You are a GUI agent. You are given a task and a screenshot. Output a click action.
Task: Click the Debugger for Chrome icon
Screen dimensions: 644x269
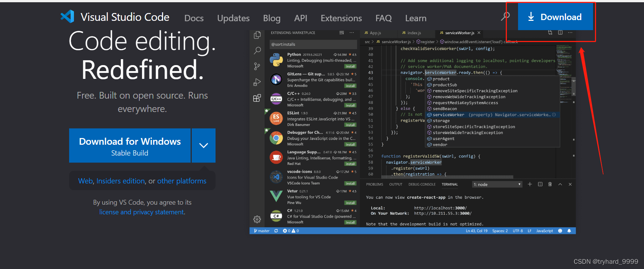coord(276,138)
